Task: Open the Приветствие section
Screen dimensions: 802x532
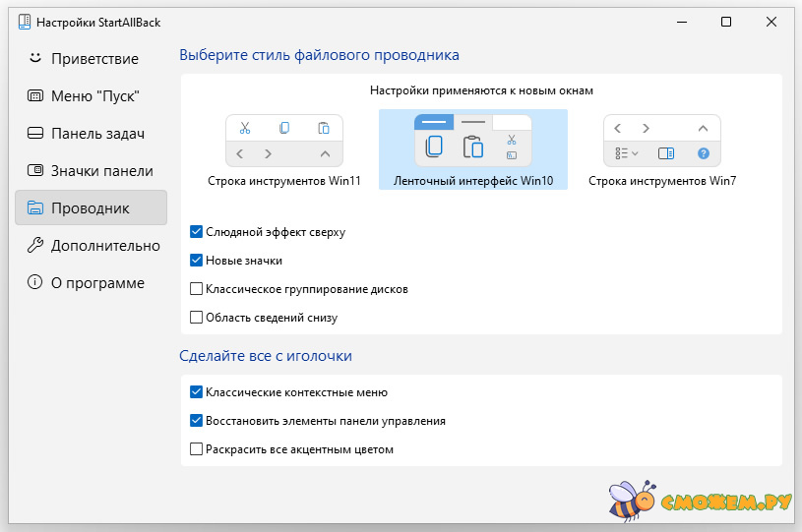Action: pyautogui.click(x=92, y=59)
